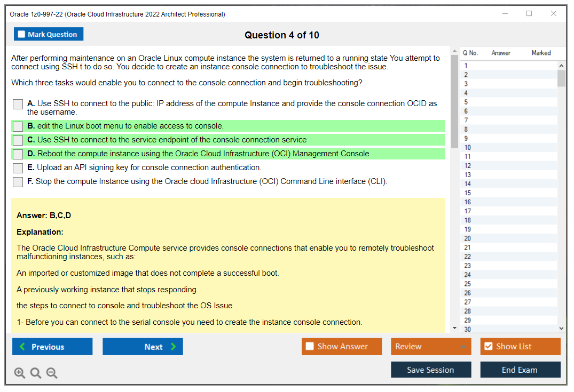The height and width of the screenshot is (392, 574).
Task: Close the exam window
Action: click(x=554, y=14)
